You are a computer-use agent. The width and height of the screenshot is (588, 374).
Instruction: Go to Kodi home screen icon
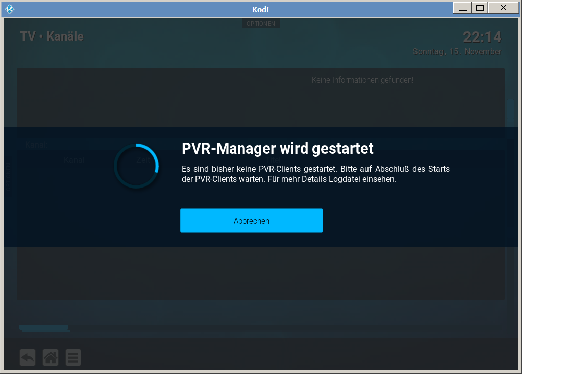pyautogui.click(x=51, y=358)
